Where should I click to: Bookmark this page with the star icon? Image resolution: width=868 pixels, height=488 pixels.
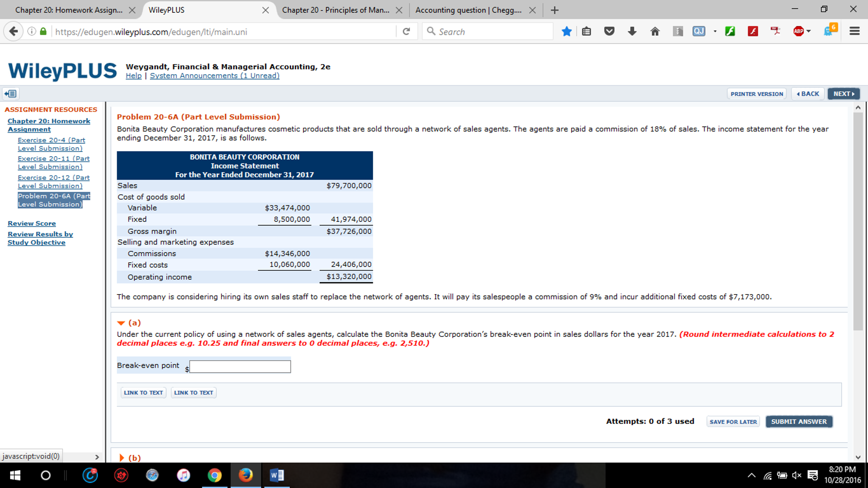point(566,31)
